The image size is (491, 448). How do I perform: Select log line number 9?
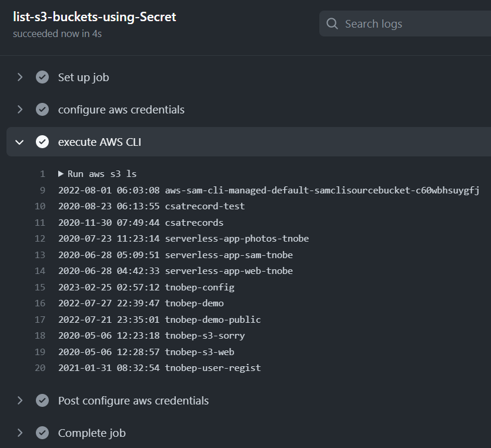tap(42, 190)
